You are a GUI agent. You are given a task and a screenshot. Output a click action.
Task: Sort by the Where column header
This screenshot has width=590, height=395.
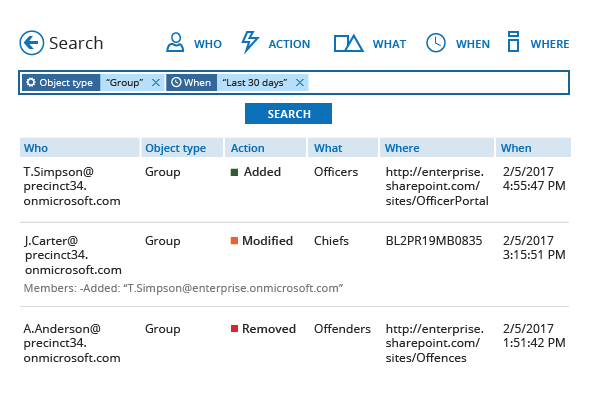coord(436,148)
